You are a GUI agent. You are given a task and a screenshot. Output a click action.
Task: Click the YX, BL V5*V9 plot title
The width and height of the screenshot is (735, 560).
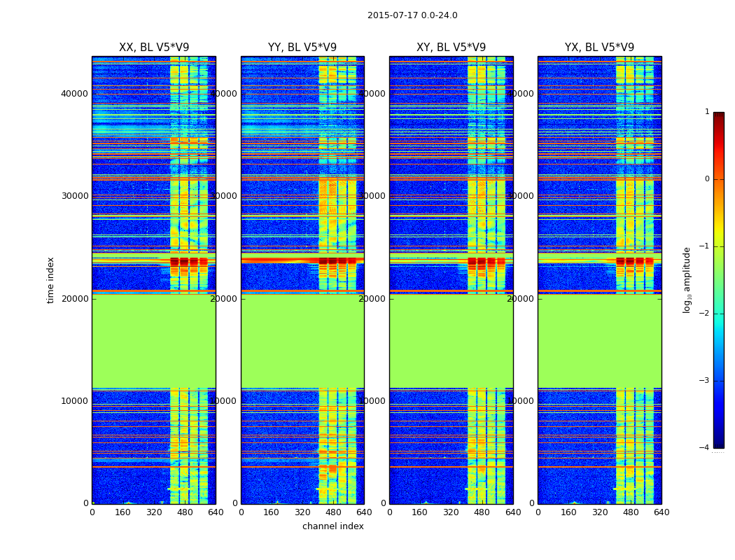coord(599,48)
